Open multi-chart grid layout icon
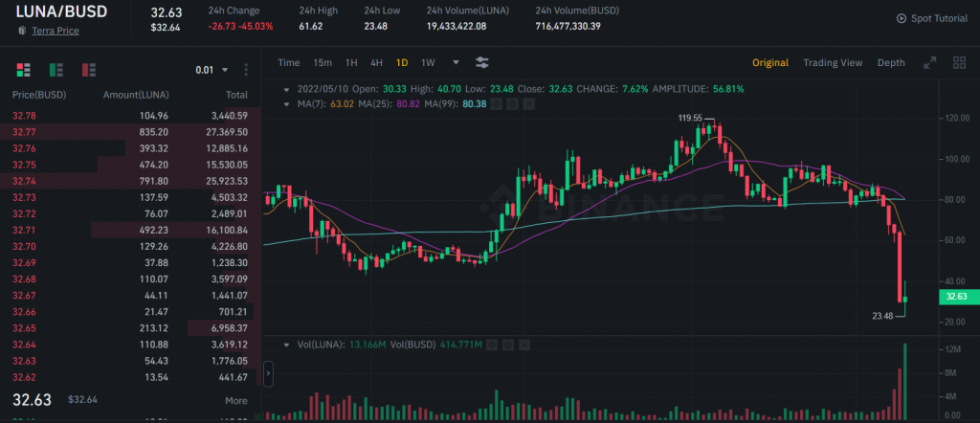This screenshot has width=980, height=423. 959,62
